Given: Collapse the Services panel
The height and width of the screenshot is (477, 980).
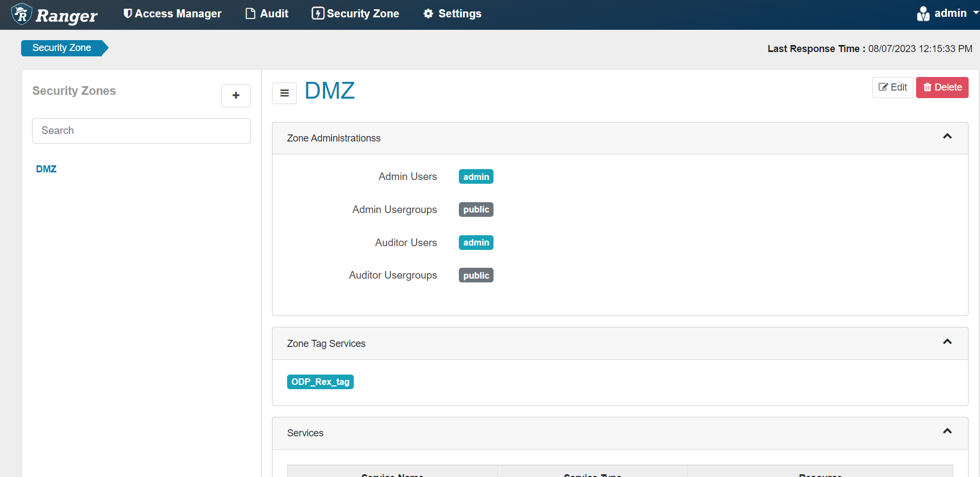Looking at the screenshot, I should coord(947,431).
